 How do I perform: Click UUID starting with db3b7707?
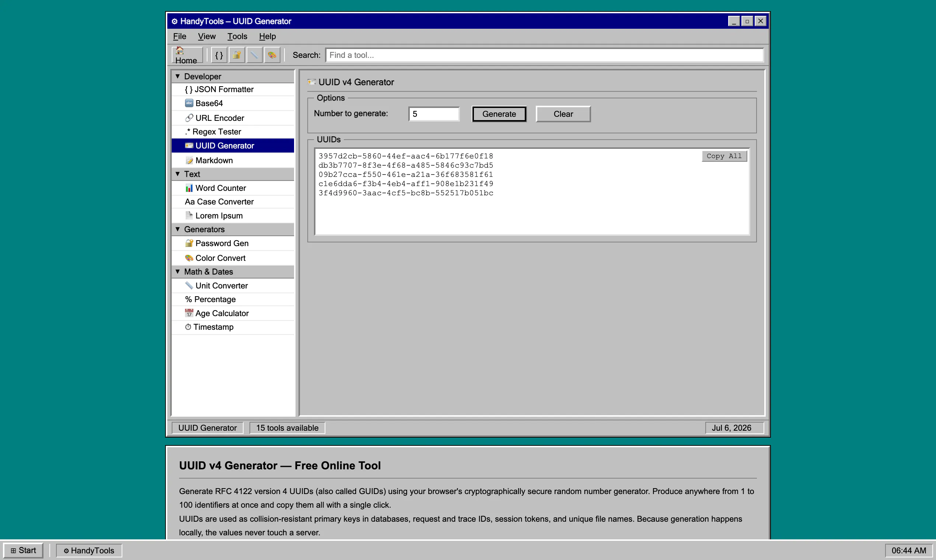click(406, 165)
